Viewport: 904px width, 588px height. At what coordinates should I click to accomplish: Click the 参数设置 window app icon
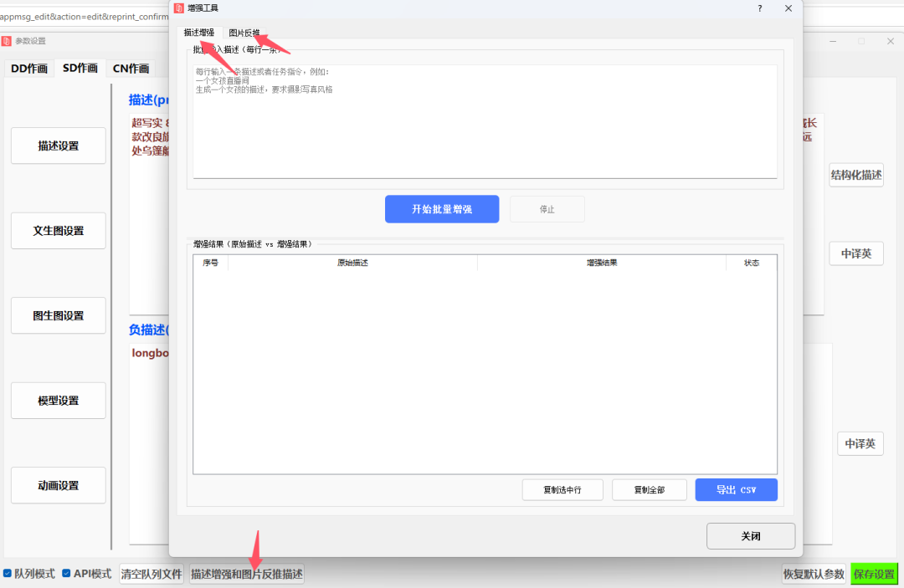point(7,41)
